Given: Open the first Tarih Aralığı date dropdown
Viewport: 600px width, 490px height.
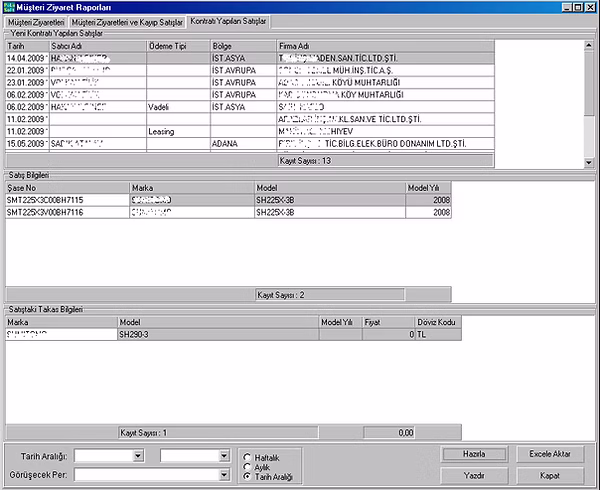Looking at the screenshot, I should pyautogui.click(x=138, y=456).
